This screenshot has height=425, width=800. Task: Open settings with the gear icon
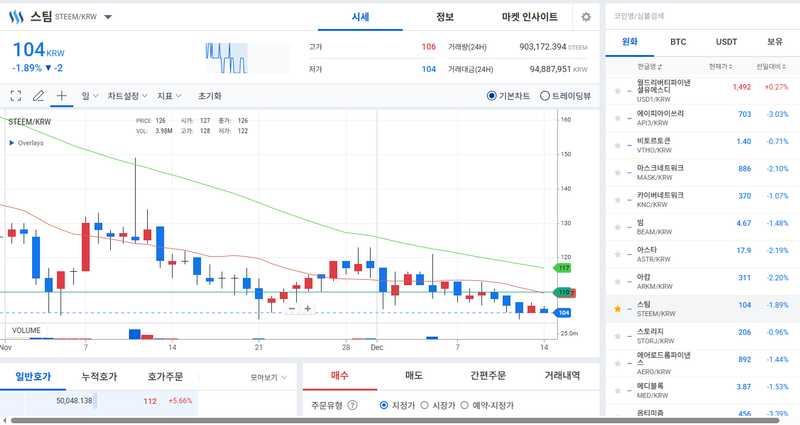586,17
